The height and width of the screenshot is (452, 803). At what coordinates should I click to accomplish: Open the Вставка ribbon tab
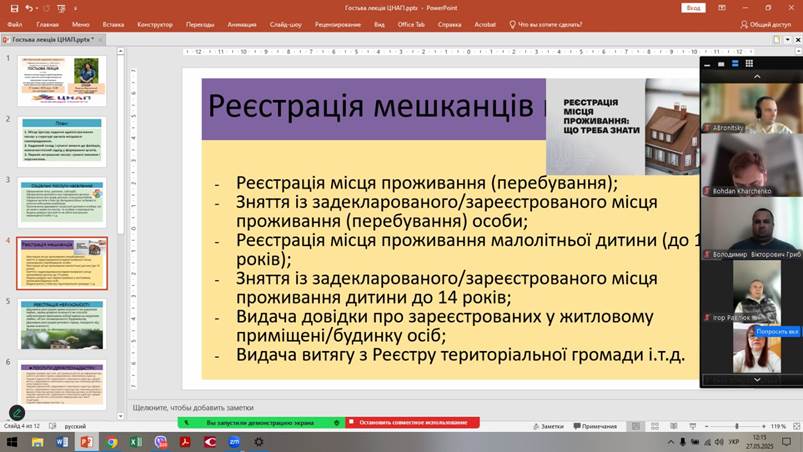pyautogui.click(x=113, y=23)
